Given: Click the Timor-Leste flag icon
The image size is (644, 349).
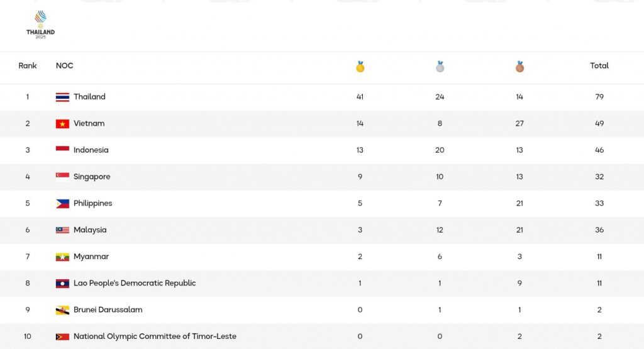Looking at the screenshot, I should click(62, 336).
